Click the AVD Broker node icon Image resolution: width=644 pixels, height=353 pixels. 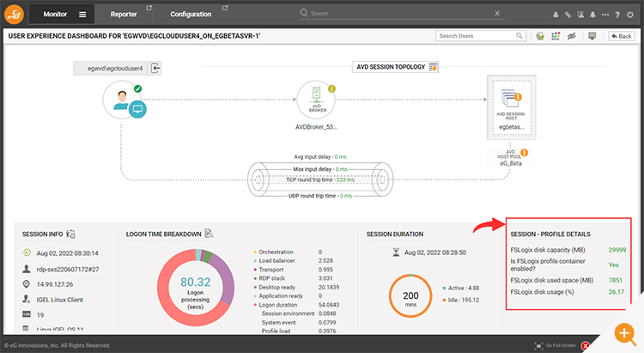(x=316, y=100)
